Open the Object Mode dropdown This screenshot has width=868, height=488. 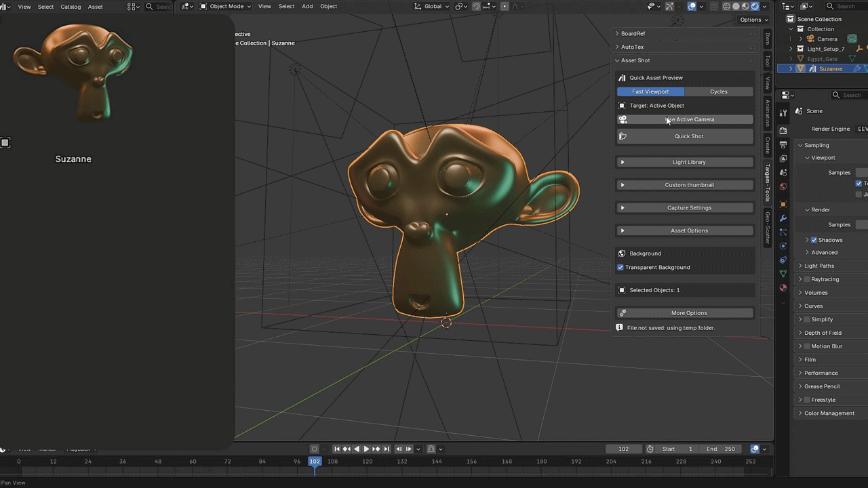point(225,6)
